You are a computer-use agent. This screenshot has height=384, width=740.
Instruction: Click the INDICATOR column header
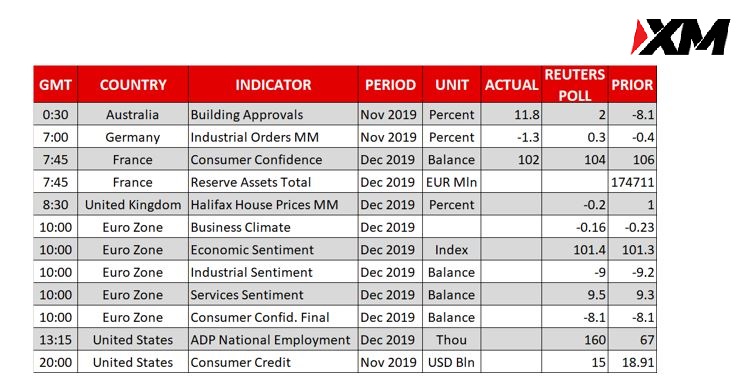pyautogui.click(x=273, y=84)
